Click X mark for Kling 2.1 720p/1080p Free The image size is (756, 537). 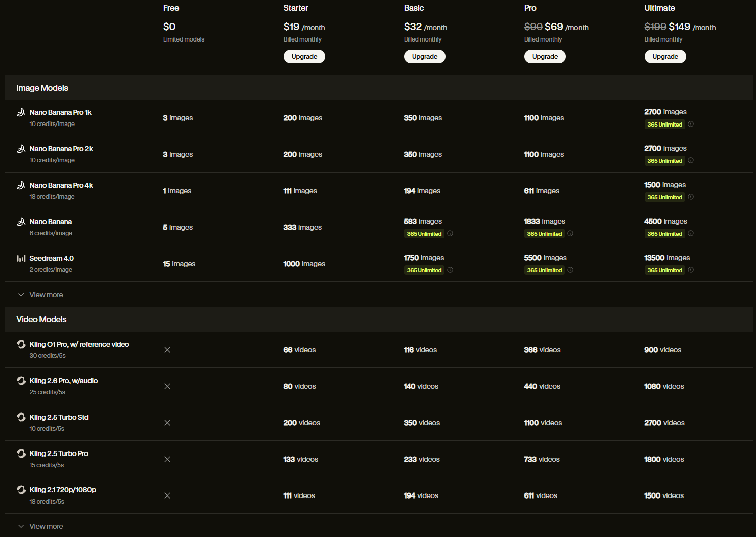(x=167, y=495)
